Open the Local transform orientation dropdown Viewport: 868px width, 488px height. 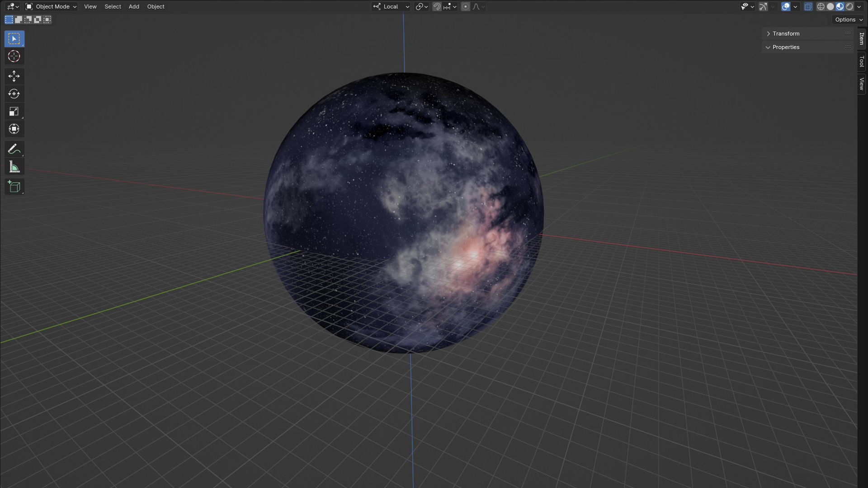(391, 6)
